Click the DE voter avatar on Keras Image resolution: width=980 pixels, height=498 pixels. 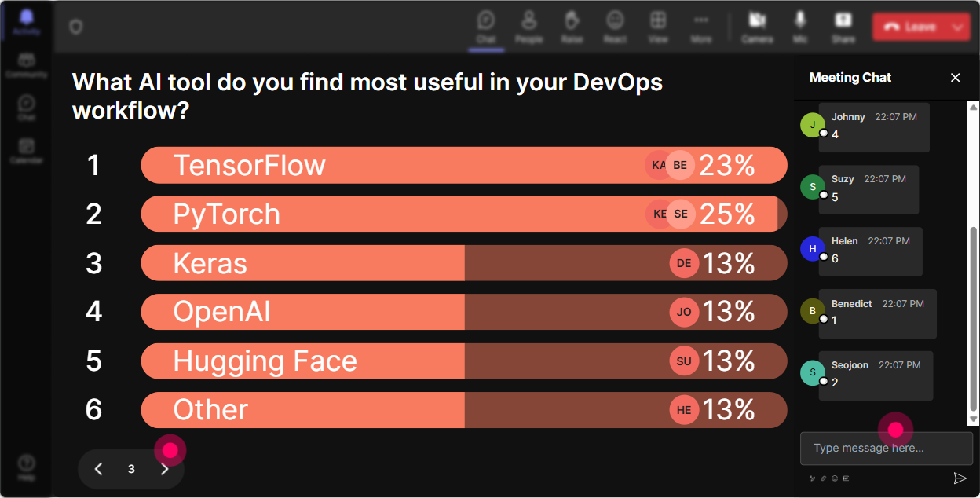tap(684, 263)
